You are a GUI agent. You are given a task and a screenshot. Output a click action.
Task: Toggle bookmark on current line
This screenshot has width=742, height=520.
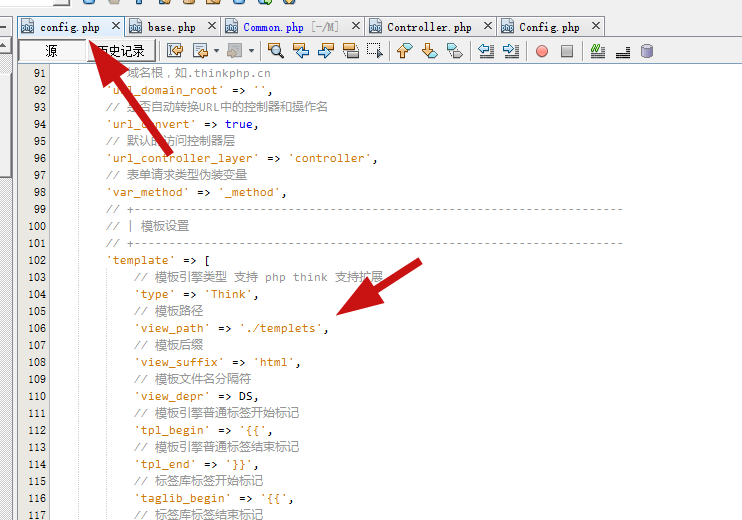[453, 51]
